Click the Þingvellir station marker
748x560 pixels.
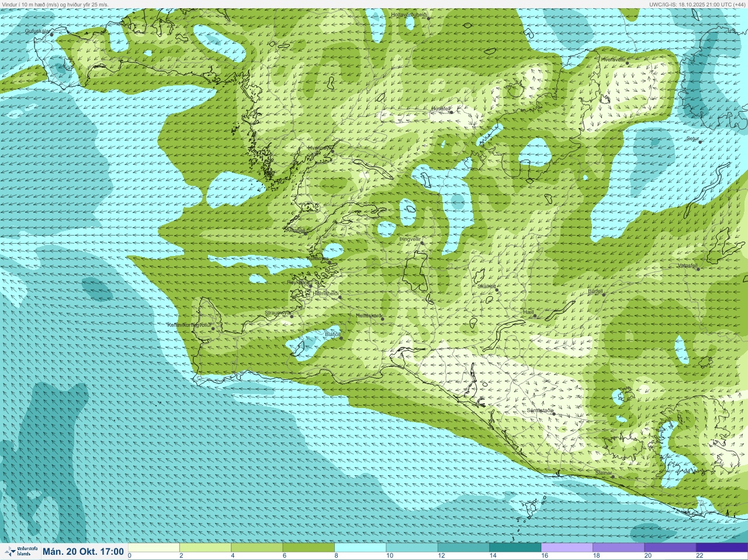[422, 243]
